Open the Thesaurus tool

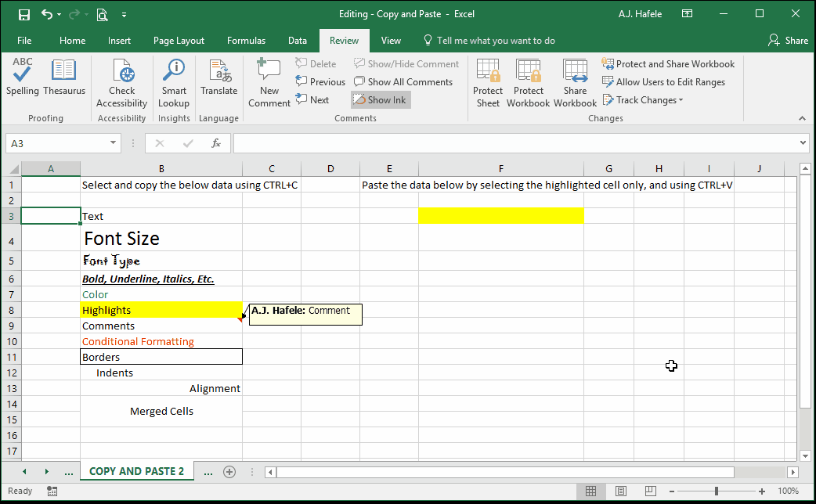[x=64, y=77]
